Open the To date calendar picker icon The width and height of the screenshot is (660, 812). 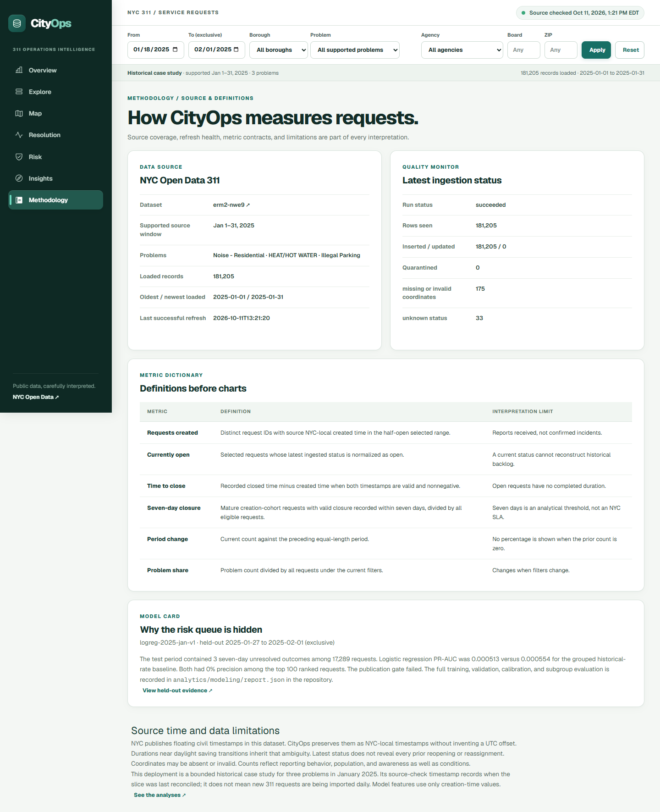pyautogui.click(x=236, y=50)
